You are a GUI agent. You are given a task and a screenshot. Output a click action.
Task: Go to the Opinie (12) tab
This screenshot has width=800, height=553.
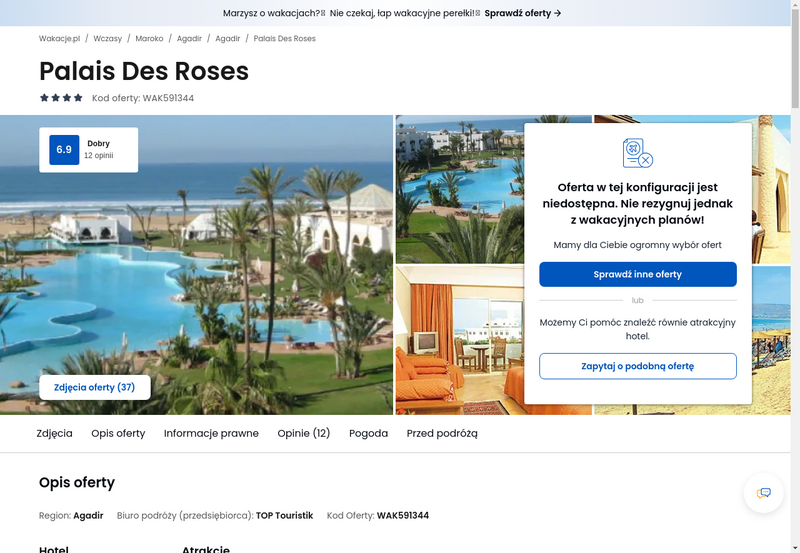[x=304, y=433]
